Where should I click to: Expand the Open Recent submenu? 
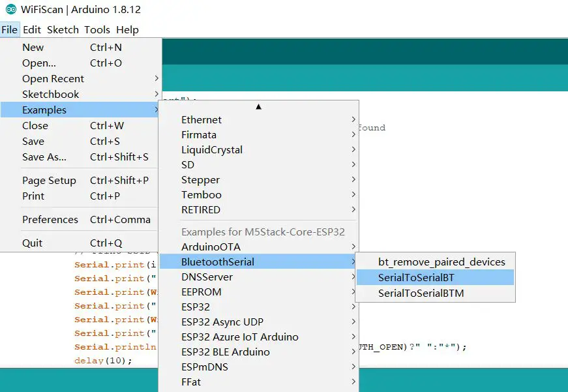point(80,79)
